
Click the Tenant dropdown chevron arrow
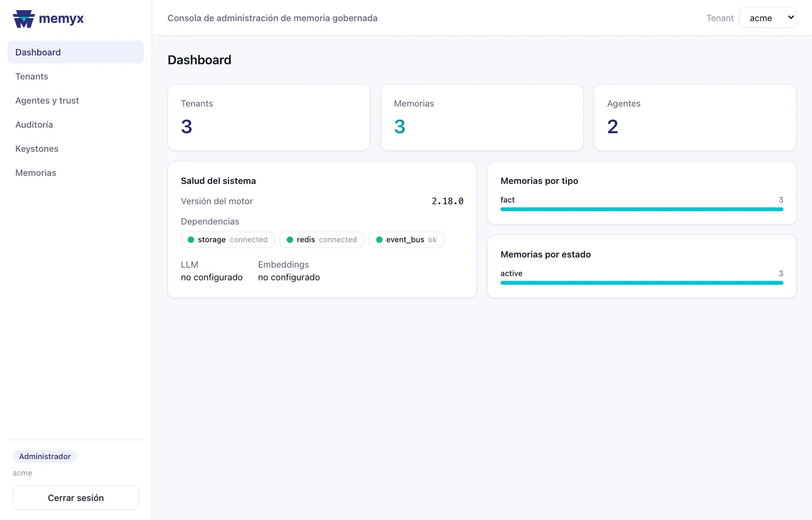click(x=791, y=17)
